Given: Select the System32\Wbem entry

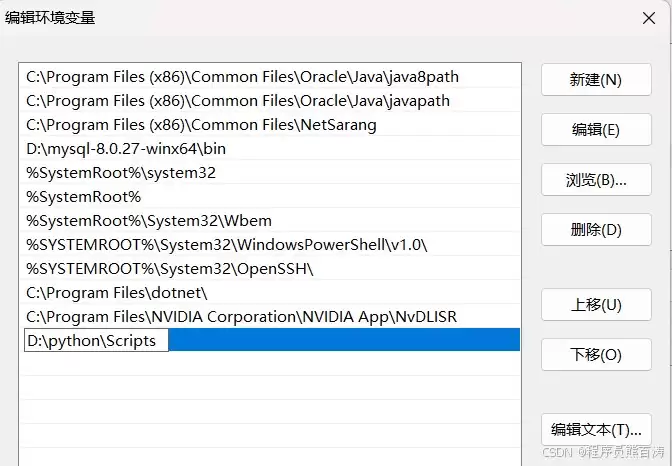Looking at the screenshot, I should (x=270, y=221).
